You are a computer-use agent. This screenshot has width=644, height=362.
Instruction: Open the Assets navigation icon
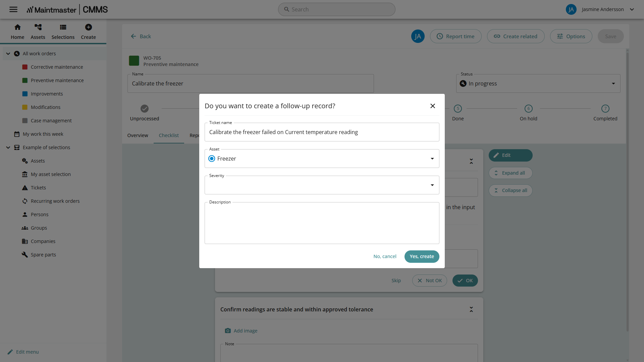(x=38, y=32)
